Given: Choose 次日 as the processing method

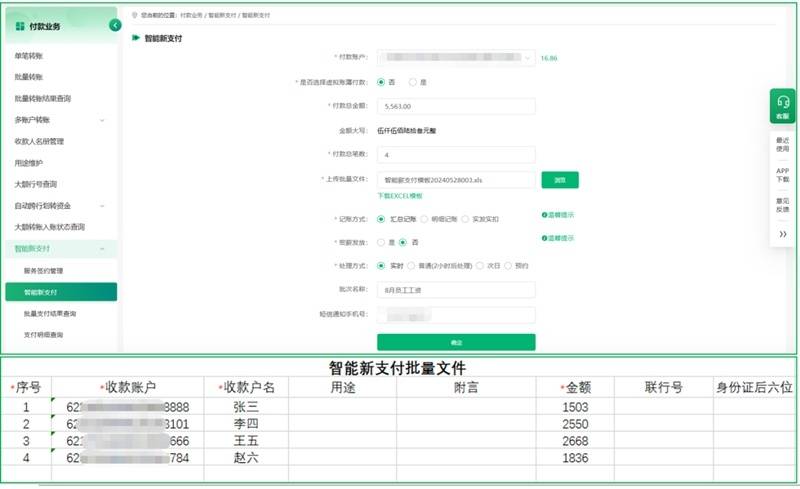Looking at the screenshot, I should tap(481, 266).
